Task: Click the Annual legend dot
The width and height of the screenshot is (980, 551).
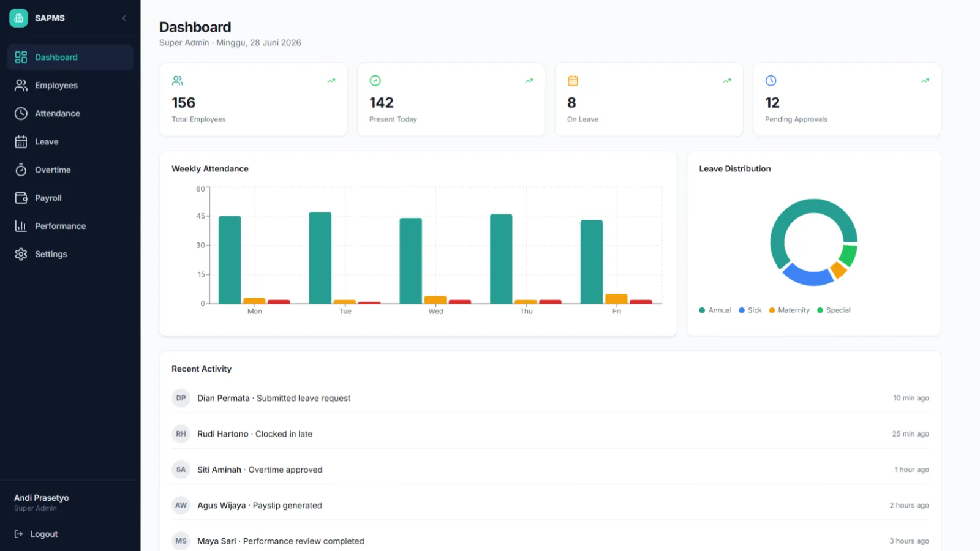Action: point(702,310)
